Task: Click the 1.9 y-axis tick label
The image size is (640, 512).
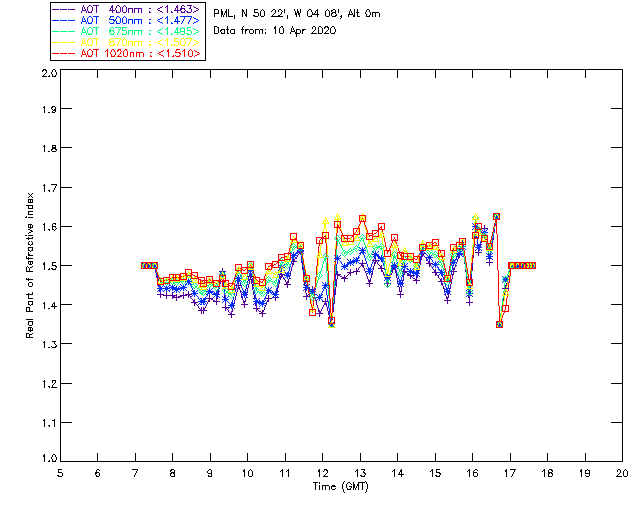Action: (49, 109)
